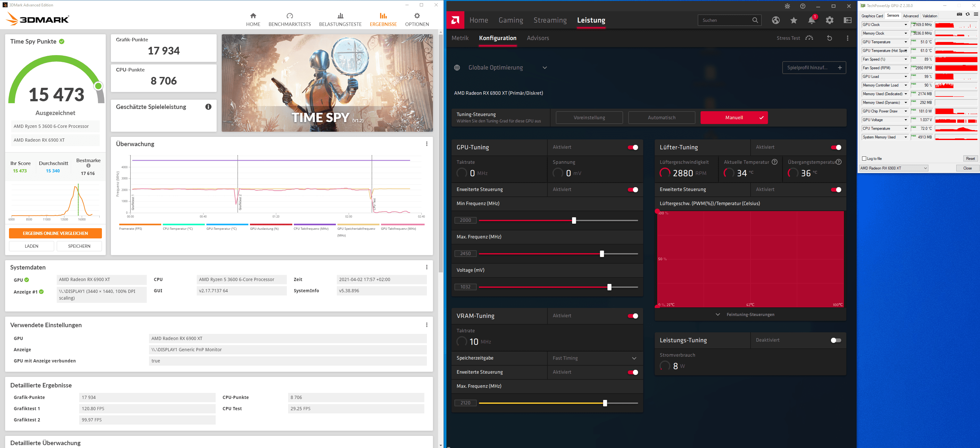
Task: Open Systemdaten panel three-dot menu
Action: point(427,267)
